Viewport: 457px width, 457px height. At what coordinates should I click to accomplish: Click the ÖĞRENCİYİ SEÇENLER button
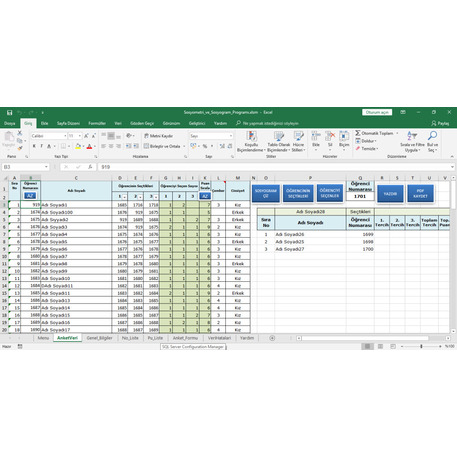point(330,193)
